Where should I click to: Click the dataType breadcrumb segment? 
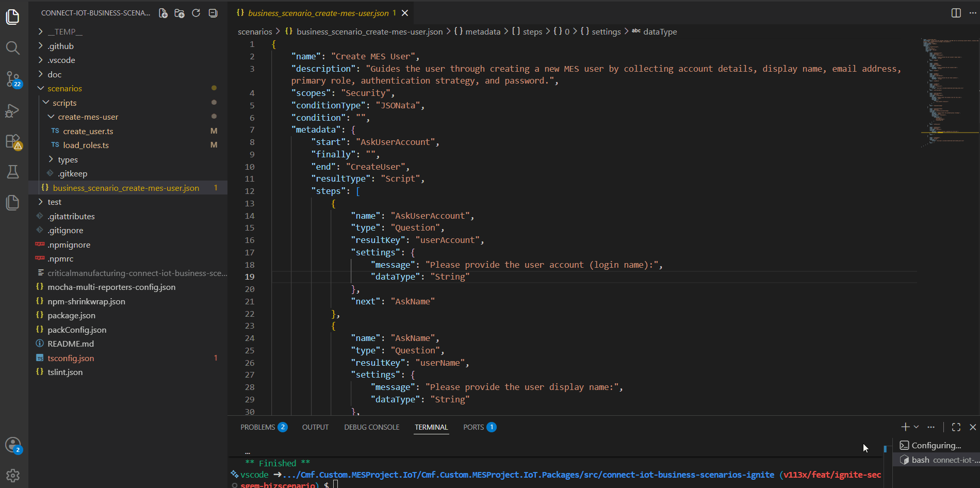pyautogui.click(x=654, y=32)
